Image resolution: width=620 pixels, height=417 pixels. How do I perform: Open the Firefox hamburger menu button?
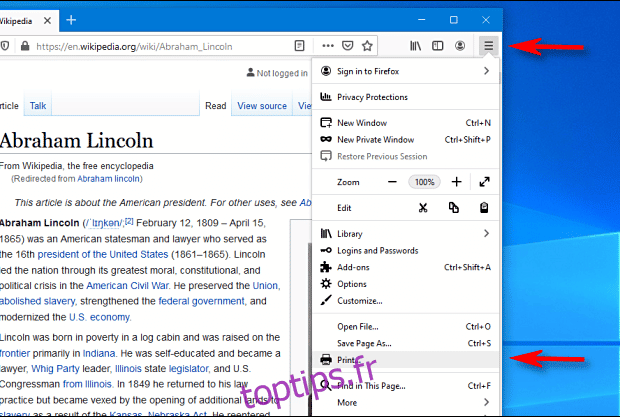pyautogui.click(x=488, y=46)
